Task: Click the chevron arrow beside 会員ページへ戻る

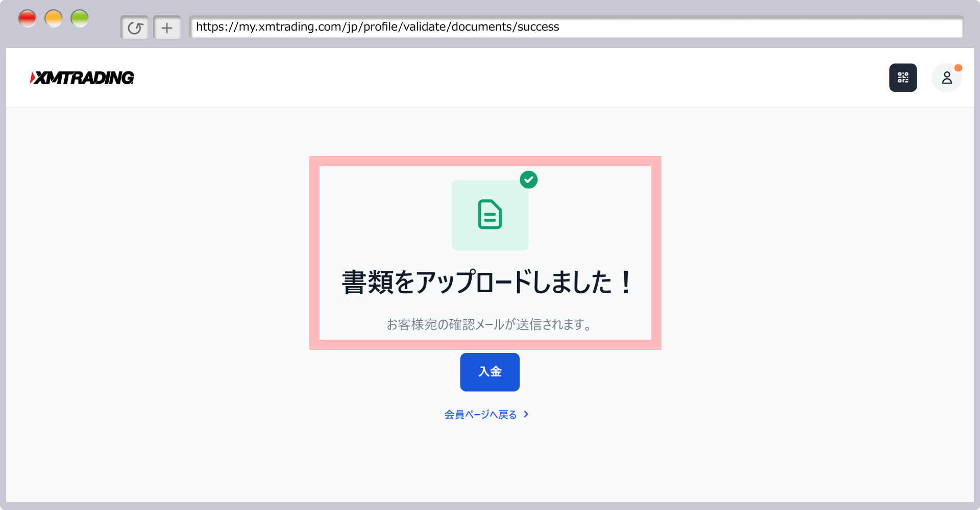Action: pyautogui.click(x=526, y=415)
